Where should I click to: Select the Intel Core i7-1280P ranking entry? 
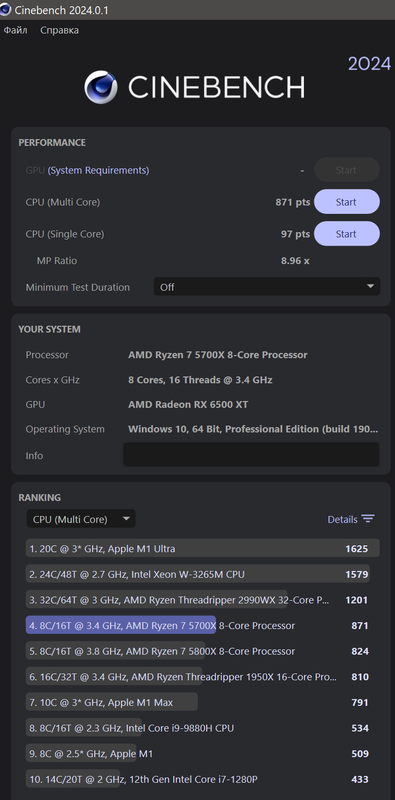tap(203, 779)
